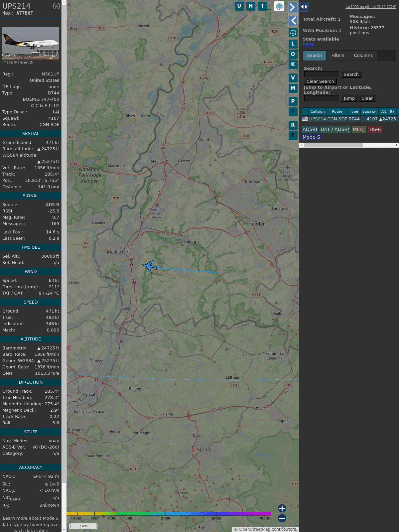
Task: Click the 'CGN-SDF' route cell in table
Action: [x=337, y=119]
